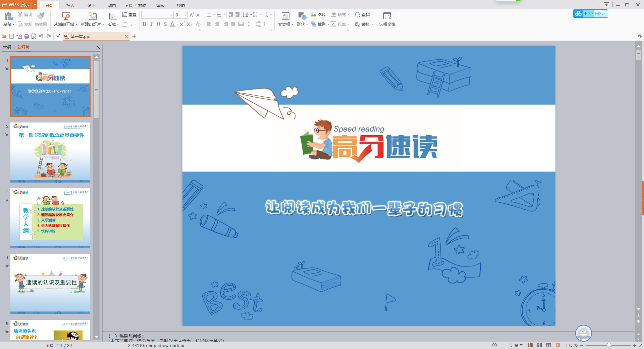The height and width of the screenshot is (349, 644).
Task: Click the Format Painter (格式刷) brush icon
Action: 41,16
